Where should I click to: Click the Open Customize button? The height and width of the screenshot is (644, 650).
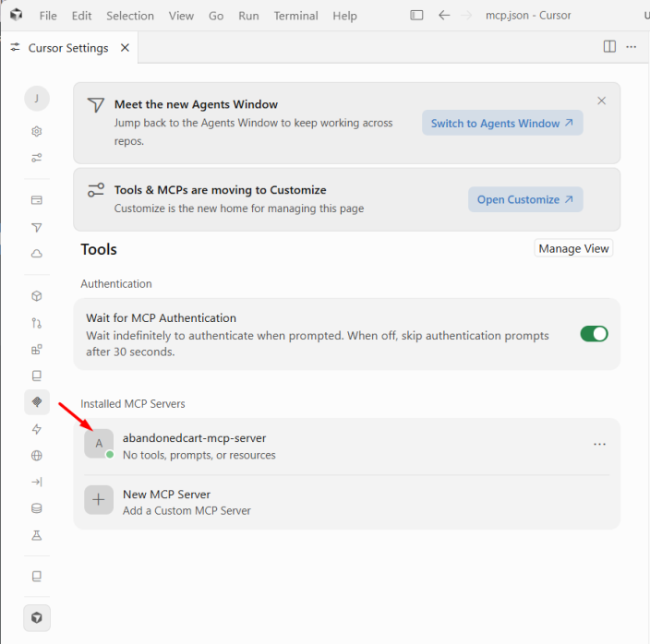tap(525, 199)
